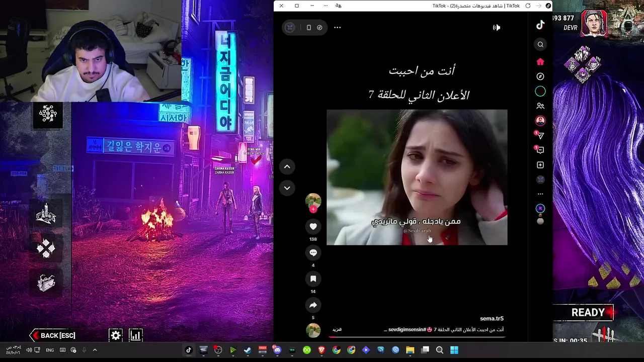Open Steam from the taskbar
The width and height of the screenshot is (644, 362).
click(248, 350)
